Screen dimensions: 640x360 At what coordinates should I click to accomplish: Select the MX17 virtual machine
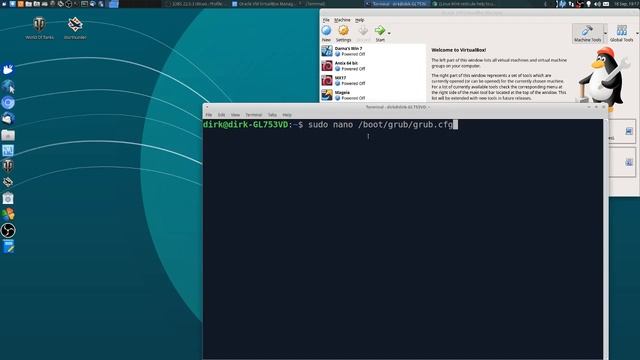click(373, 80)
